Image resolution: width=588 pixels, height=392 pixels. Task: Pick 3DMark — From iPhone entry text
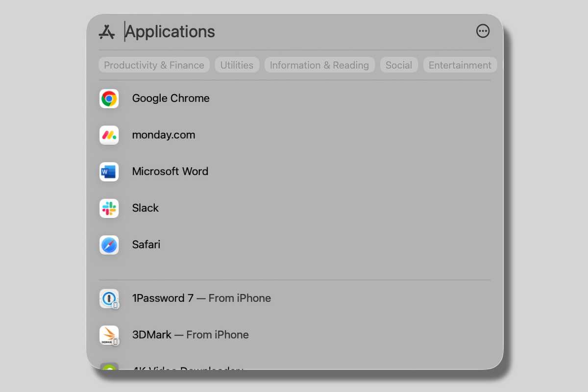coord(190,335)
